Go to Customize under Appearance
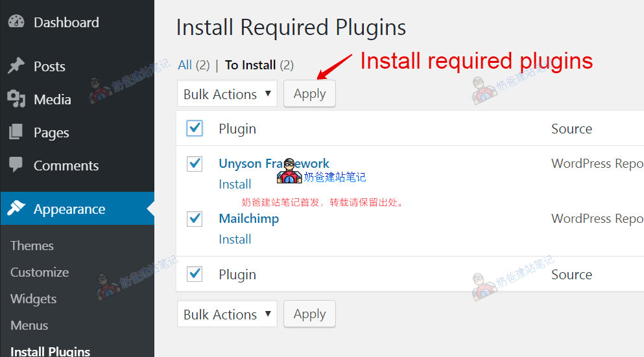The width and height of the screenshot is (644, 357). coord(40,272)
